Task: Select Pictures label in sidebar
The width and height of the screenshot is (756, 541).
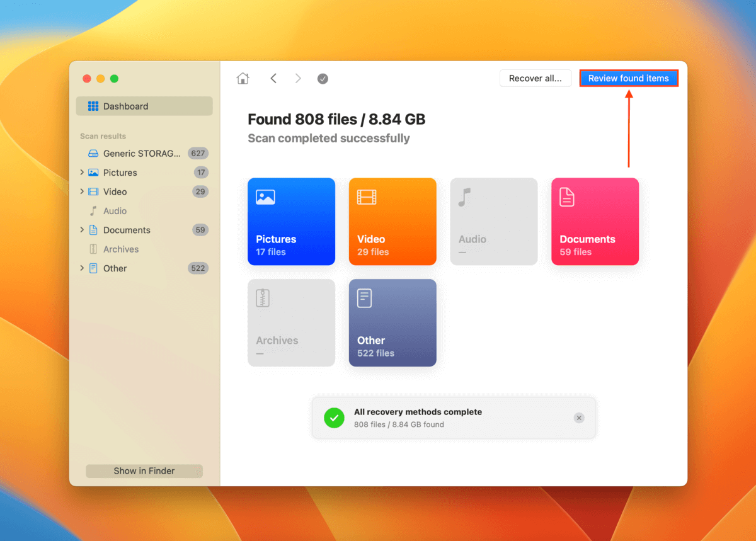Action: click(x=120, y=173)
